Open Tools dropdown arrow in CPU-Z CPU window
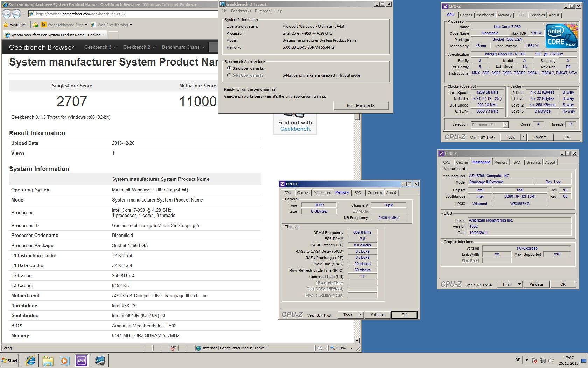The height and width of the screenshot is (368, 588). [523, 137]
